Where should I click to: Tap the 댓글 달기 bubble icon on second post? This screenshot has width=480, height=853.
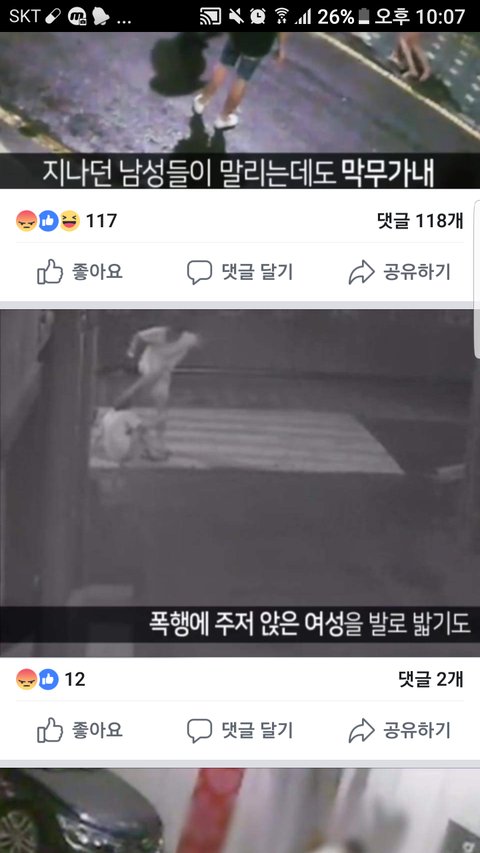199,730
